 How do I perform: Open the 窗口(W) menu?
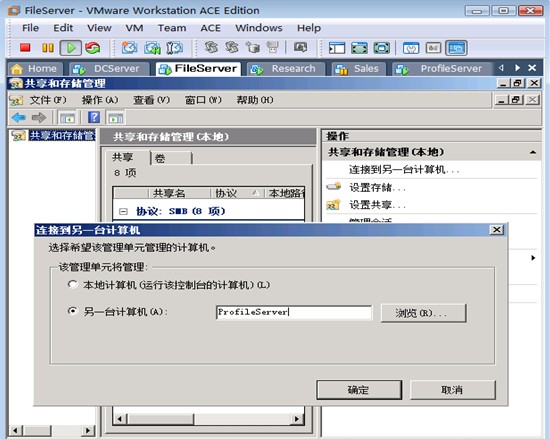pyautogui.click(x=203, y=100)
